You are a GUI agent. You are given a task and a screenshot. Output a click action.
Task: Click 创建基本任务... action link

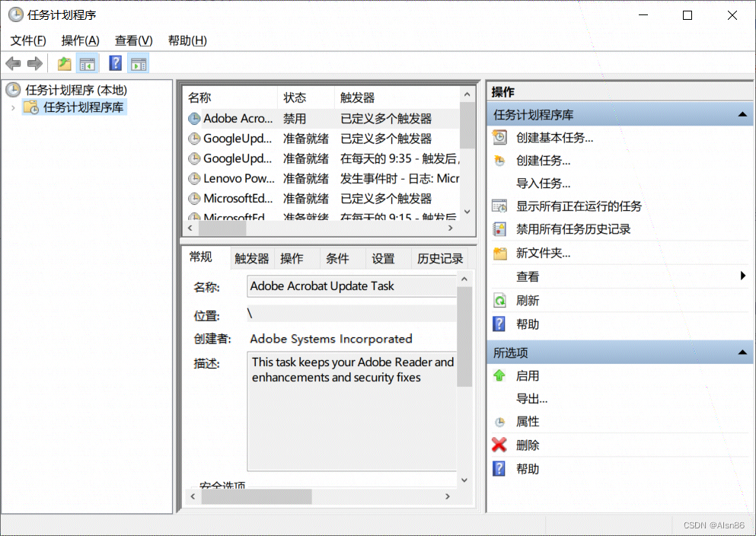[x=554, y=138]
